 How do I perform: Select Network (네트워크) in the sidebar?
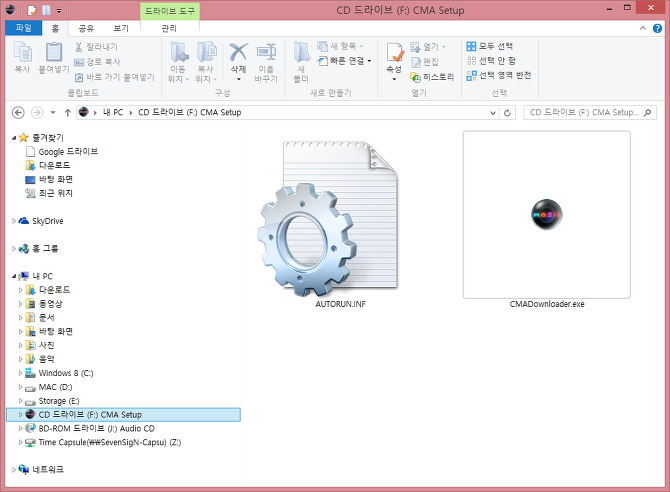tap(41, 470)
